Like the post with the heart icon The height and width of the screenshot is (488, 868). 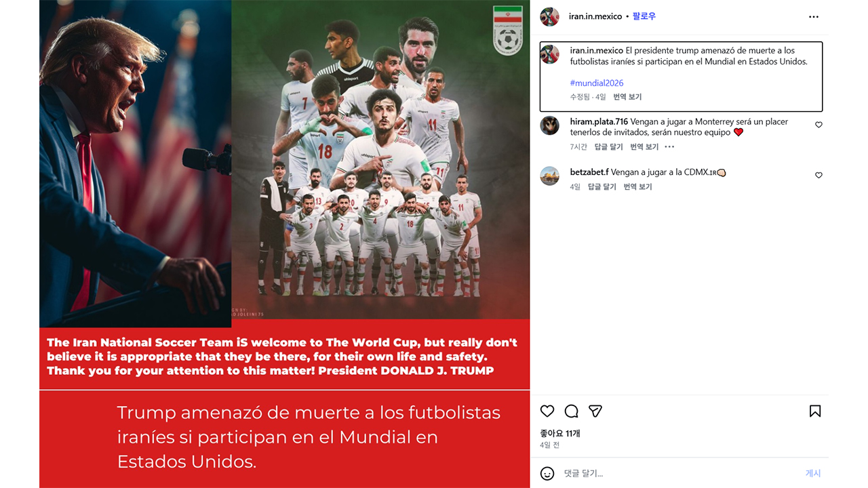[x=547, y=411]
